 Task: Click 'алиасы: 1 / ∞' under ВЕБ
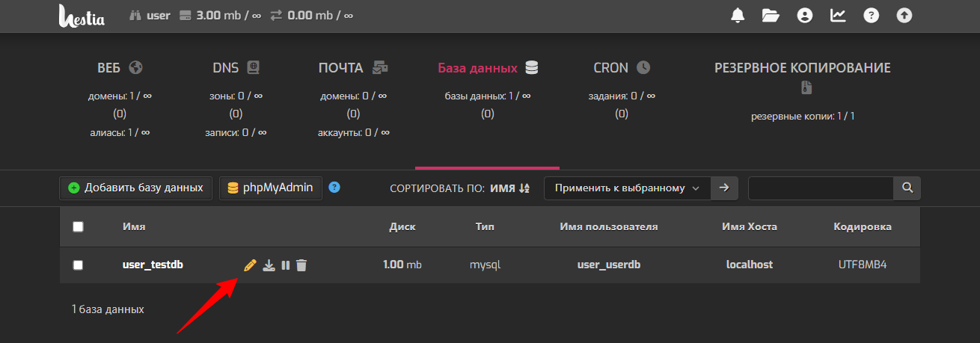120,132
